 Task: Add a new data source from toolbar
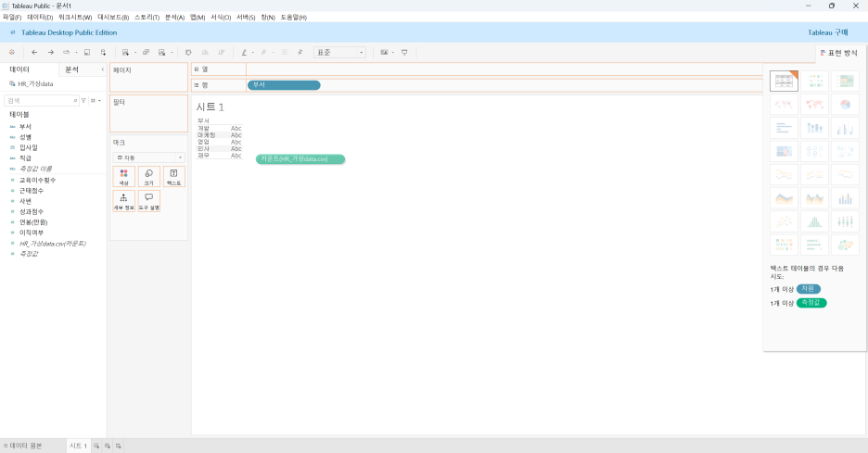103,52
